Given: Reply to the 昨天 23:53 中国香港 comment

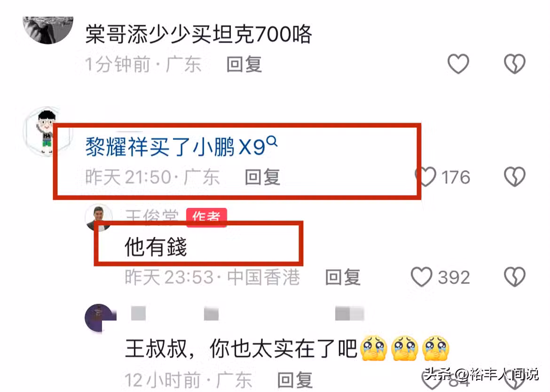Looking at the screenshot, I should (343, 277).
